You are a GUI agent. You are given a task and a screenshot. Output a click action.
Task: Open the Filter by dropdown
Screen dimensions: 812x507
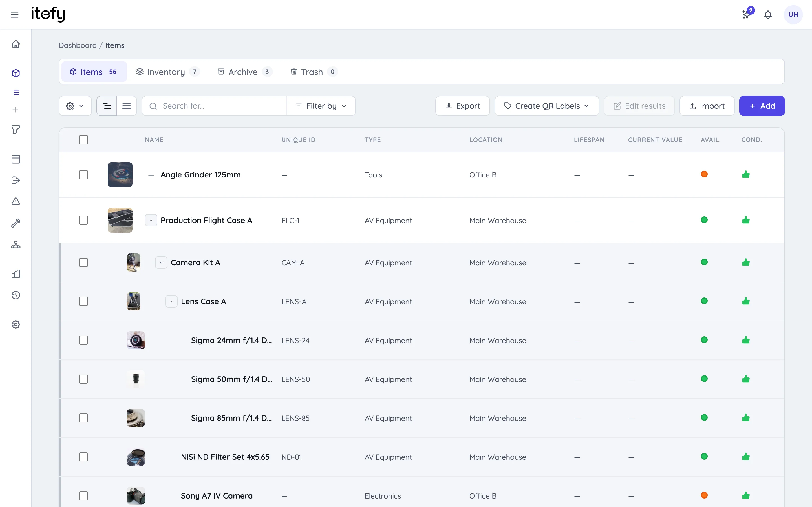click(321, 106)
